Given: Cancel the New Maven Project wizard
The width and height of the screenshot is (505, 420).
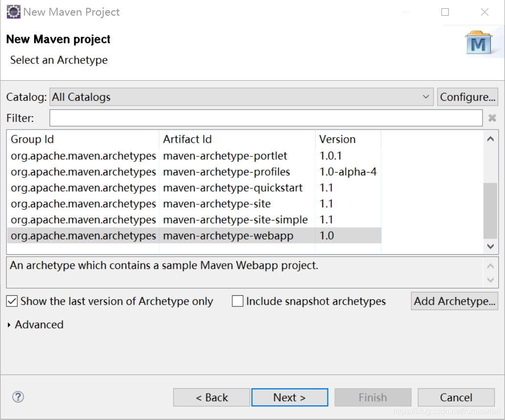Looking at the screenshot, I should coord(456,397).
